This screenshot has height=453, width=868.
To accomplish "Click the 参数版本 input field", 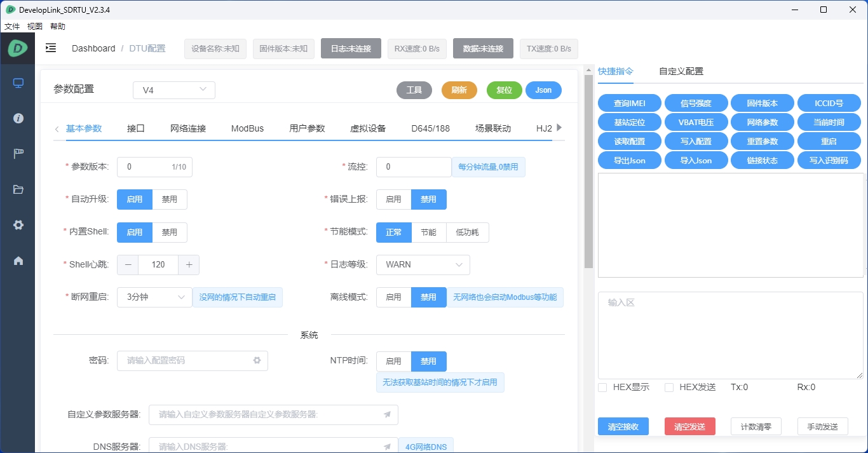I will coord(154,167).
